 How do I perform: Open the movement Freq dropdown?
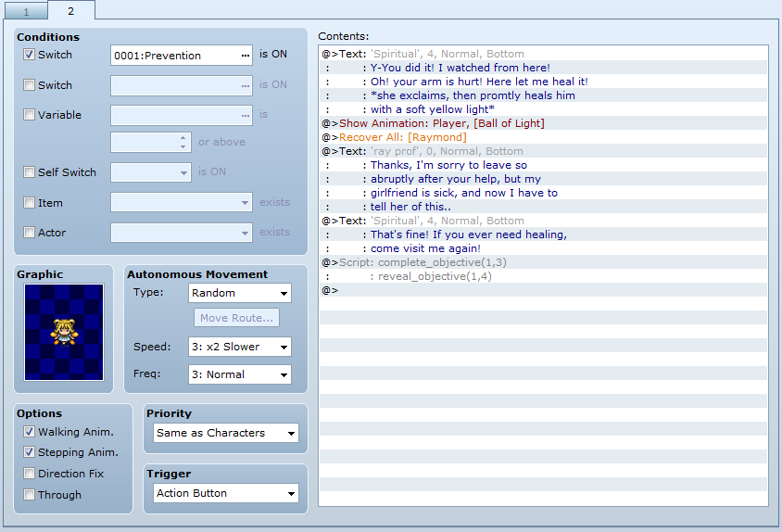[x=240, y=374]
